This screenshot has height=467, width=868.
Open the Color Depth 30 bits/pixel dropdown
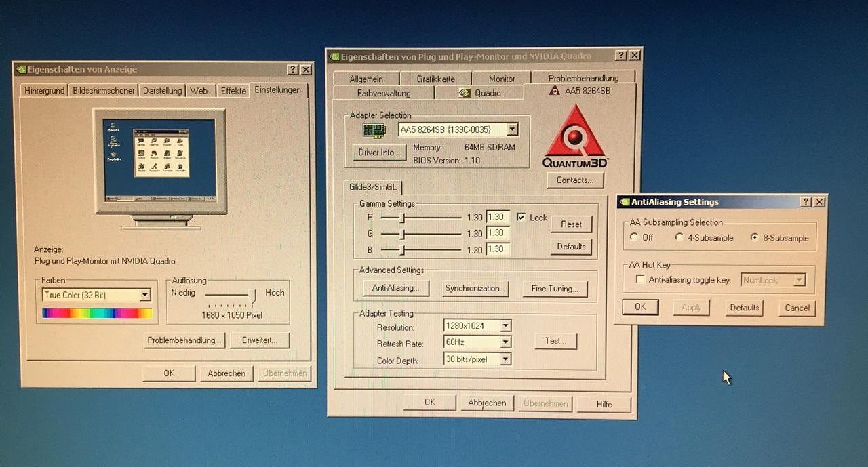coord(505,359)
